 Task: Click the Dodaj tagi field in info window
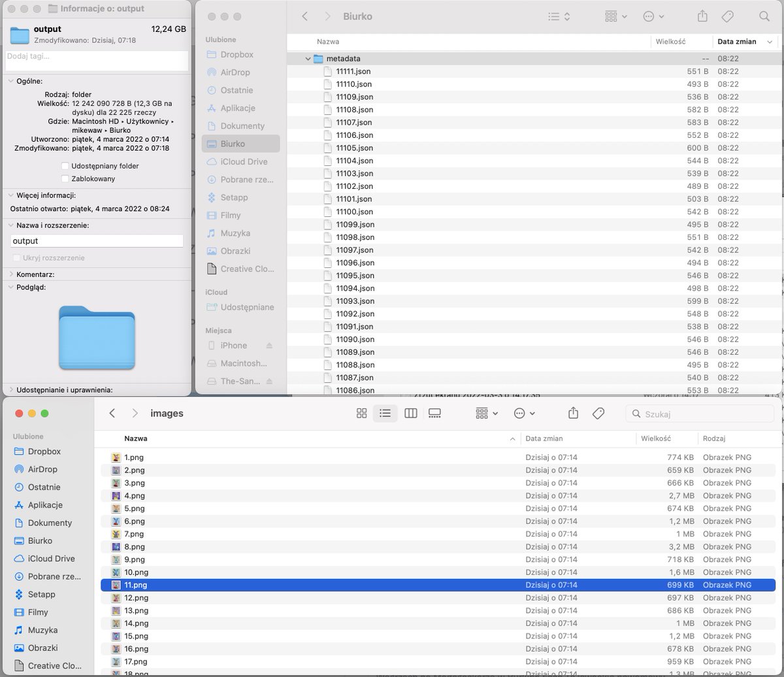click(x=97, y=61)
